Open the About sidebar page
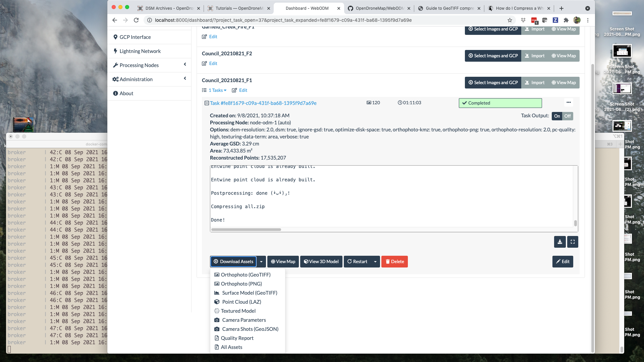 coord(126,93)
